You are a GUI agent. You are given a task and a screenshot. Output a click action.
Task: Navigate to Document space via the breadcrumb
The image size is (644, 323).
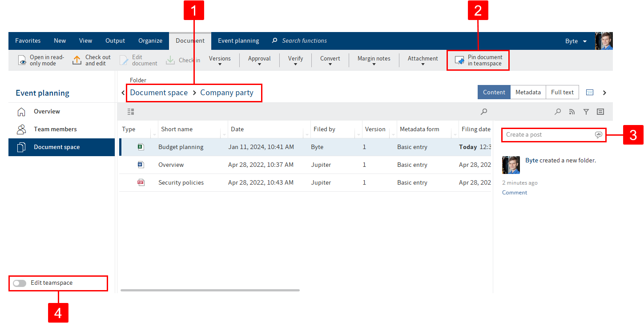pyautogui.click(x=159, y=93)
